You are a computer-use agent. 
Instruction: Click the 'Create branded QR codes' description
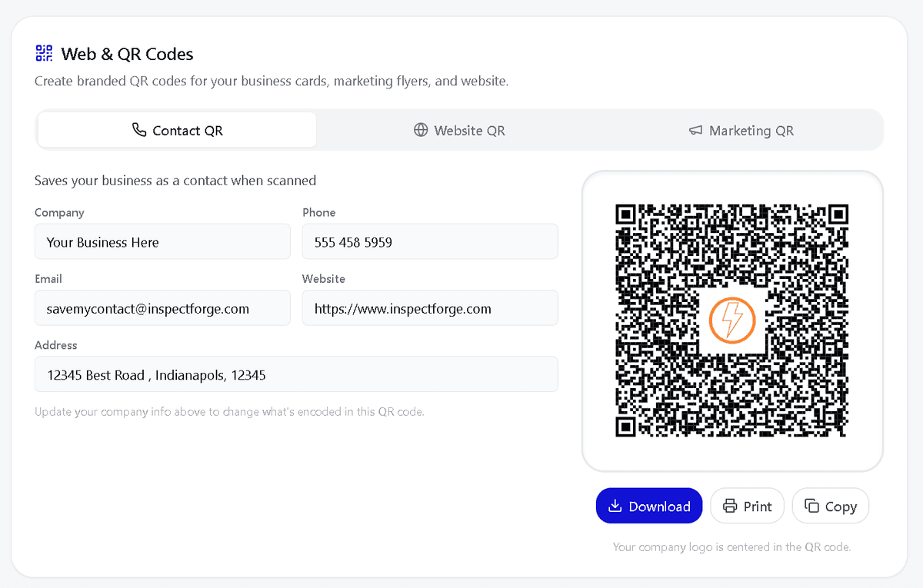(x=272, y=81)
